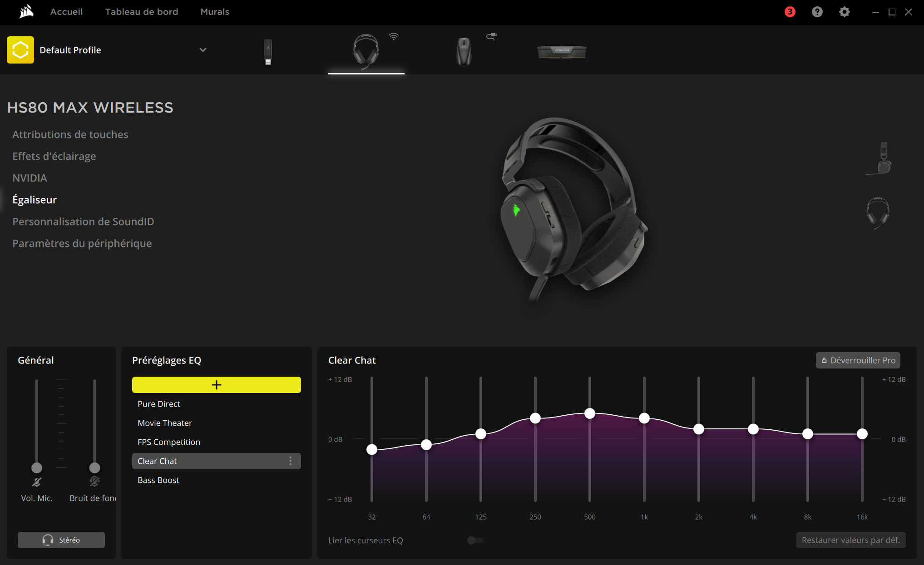
Task: Click the headphone icon in the Stéréo button
Action: tap(48, 540)
